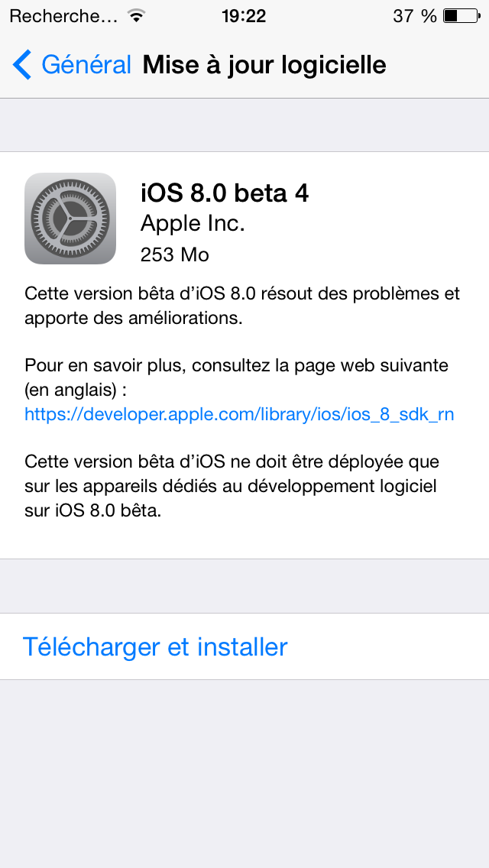This screenshot has width=489, height=868.
Task: Click the paragraph about résout des problèmes
Action: pos(242,306)
